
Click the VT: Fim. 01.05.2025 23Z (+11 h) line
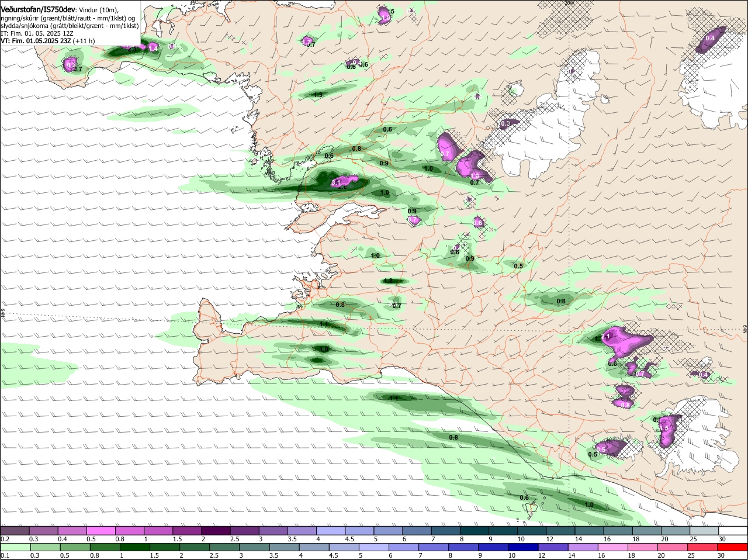click(47, 41)
